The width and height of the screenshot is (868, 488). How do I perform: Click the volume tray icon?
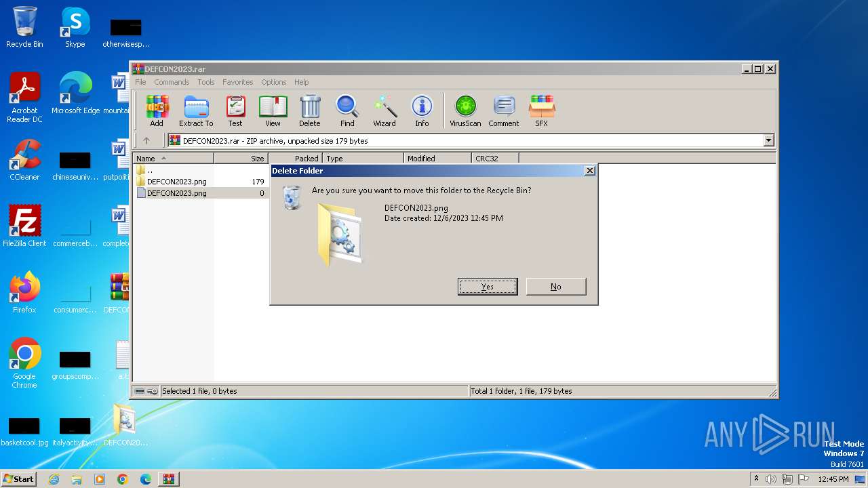point(771,479)
